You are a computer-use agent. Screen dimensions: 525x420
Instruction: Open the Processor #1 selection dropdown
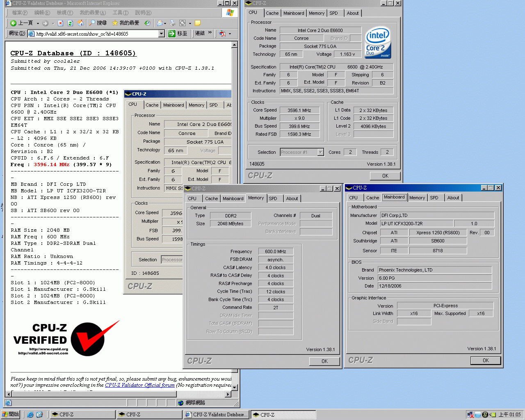(320, 152)
